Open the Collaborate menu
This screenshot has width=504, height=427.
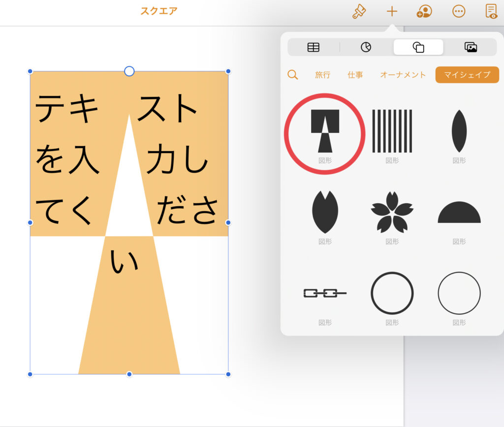pos(424,12)
